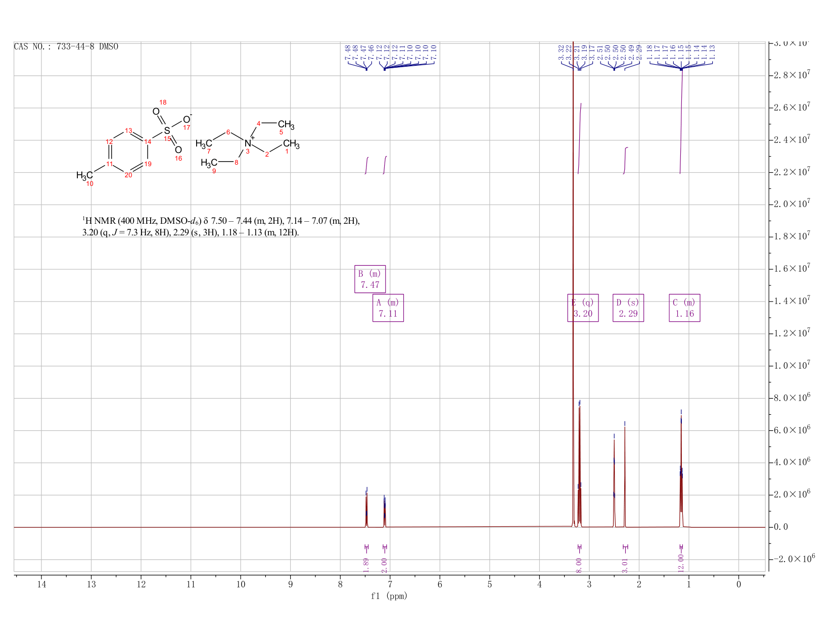Click the 2.4×10^7 y-axis intensity label
Image resolution: width=834 pixels, height=644 pixels.
point(792,139)
